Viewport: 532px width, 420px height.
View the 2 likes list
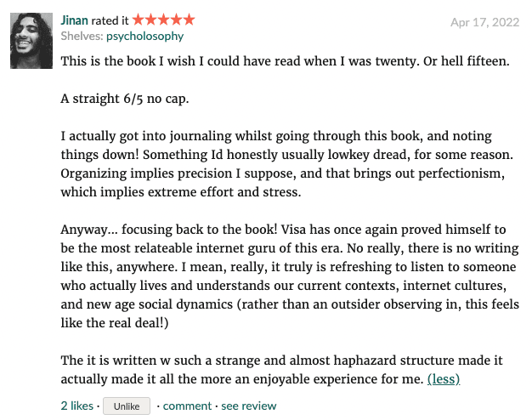[x=76, y=406]
